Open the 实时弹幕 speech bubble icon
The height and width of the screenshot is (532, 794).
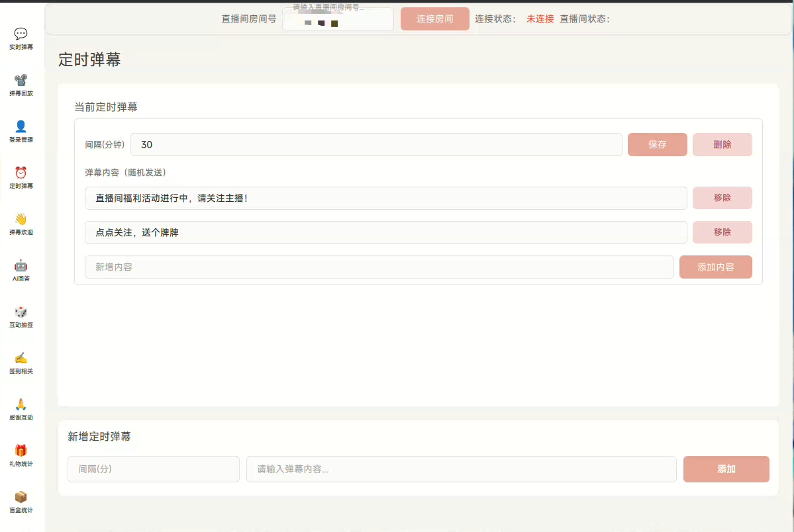tap(21, 34)
